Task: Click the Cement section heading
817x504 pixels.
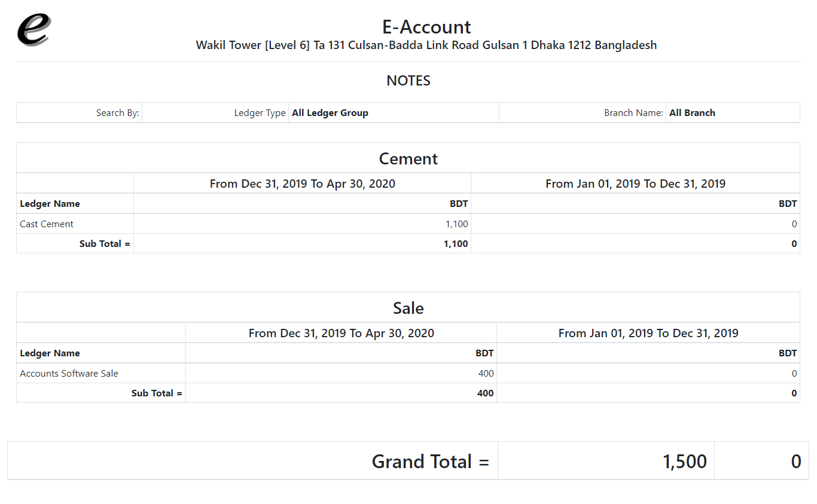Action: point(408,159)
